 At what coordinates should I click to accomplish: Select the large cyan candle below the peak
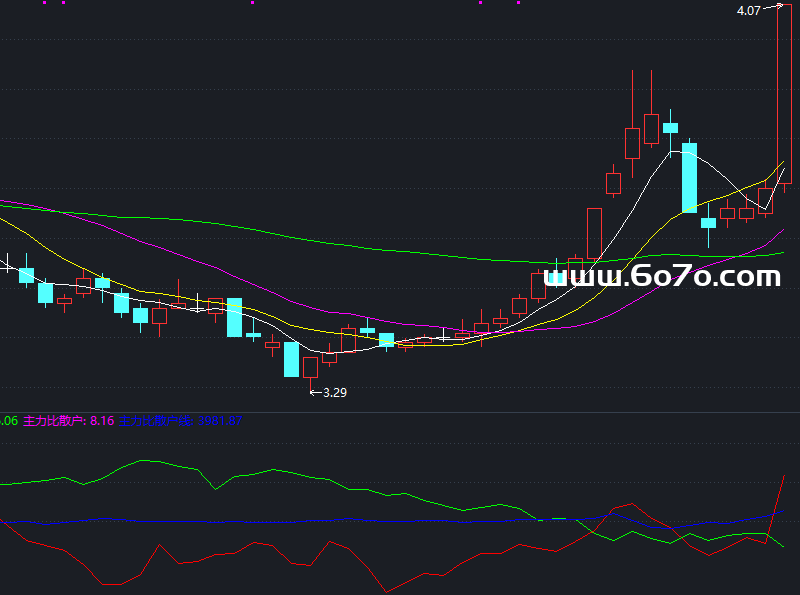coord(689,178)
